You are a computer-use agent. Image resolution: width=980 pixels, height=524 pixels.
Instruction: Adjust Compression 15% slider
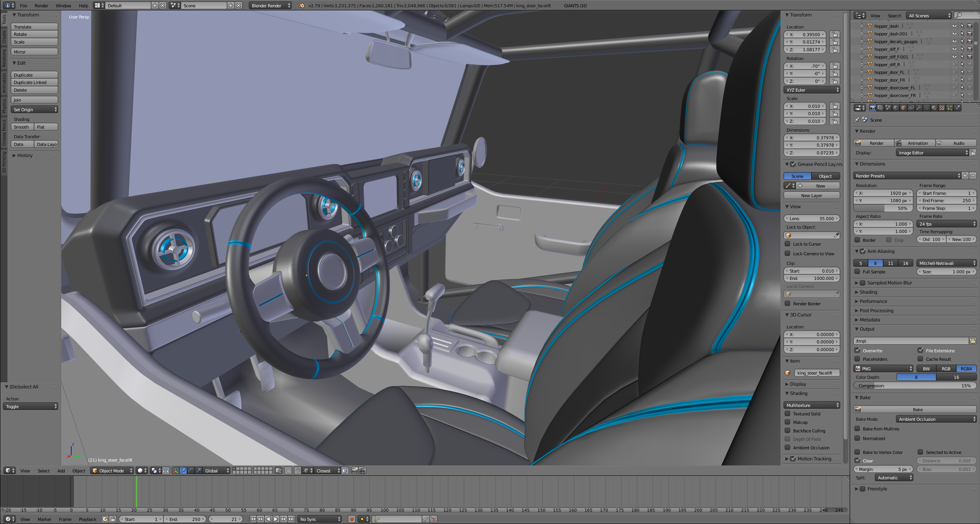coord(915,385)
